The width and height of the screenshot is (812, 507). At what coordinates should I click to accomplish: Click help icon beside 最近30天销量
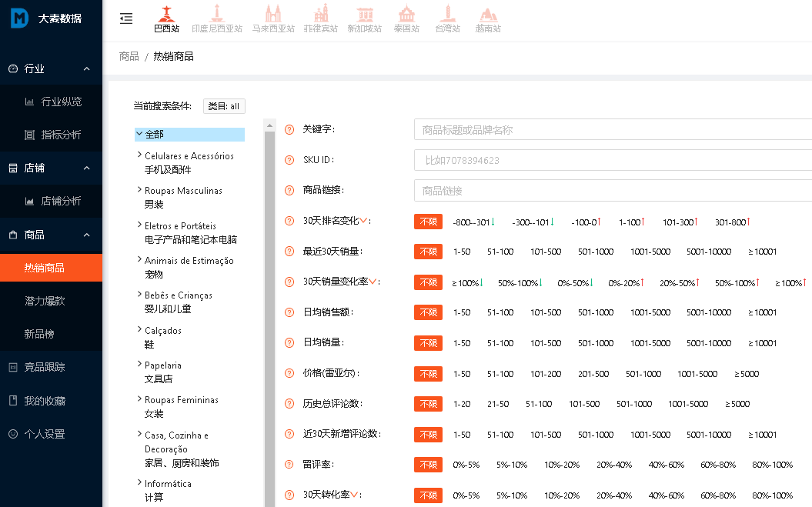(289, 252)
